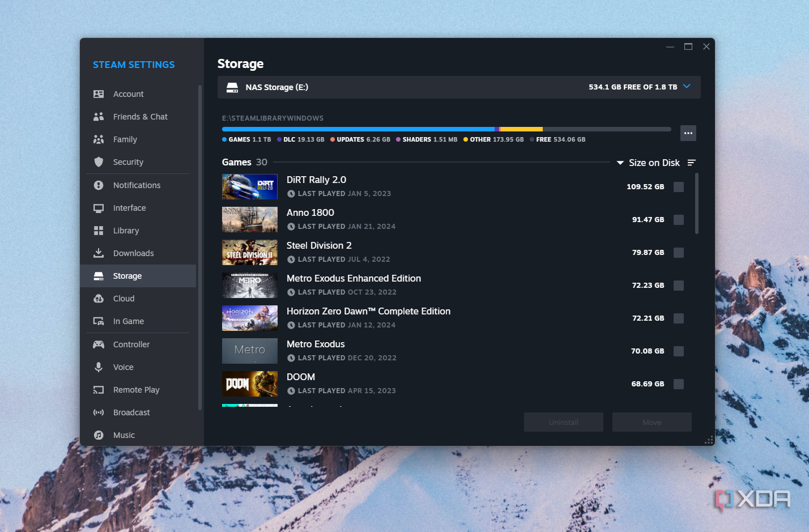Screen dimensions: 809x532
Task: Click the Security shield icon
Action: [99, 162]
